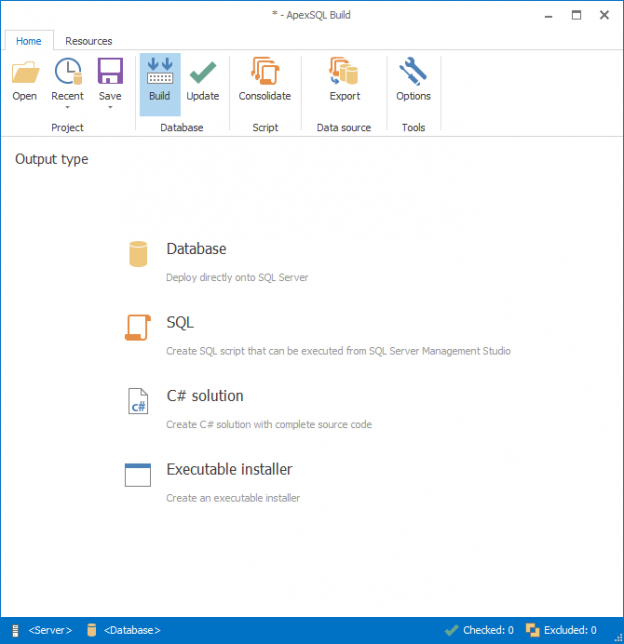Click the yellow Database cylinder output icon

(138, 254)
